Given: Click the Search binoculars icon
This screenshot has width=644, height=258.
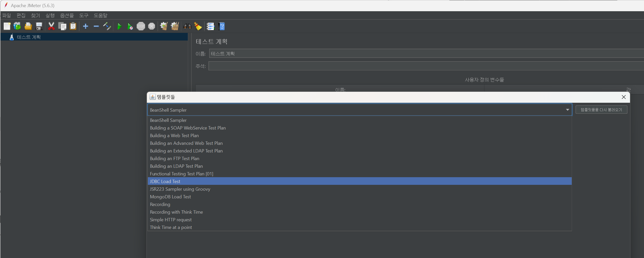Looking at the screenshot, I should click(187, 26).
